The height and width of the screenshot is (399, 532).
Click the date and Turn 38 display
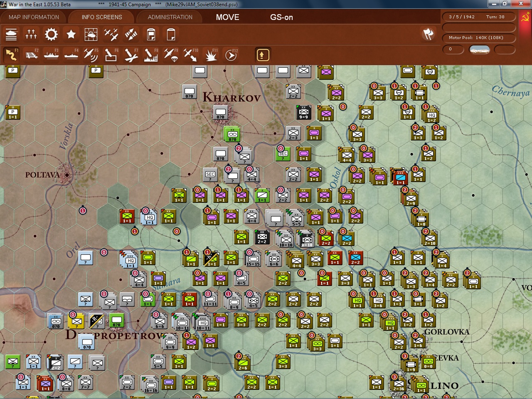click(x=479, y=17)
